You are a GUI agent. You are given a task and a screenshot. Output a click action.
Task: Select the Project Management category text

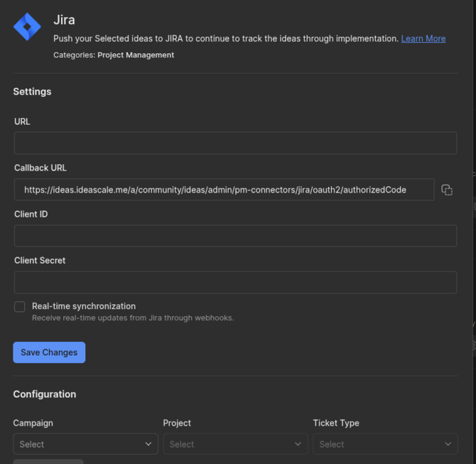pos(136,55)
